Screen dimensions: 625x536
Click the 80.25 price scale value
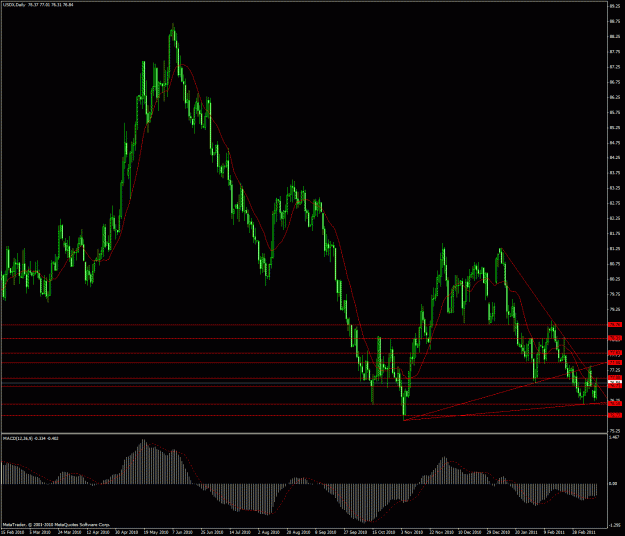615,279
